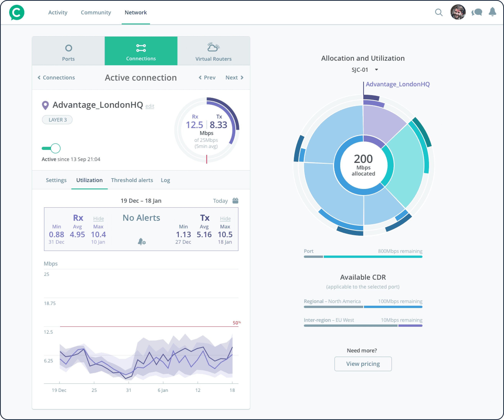
Task: Click the Available CDR heading
Action: click(363, 277)
